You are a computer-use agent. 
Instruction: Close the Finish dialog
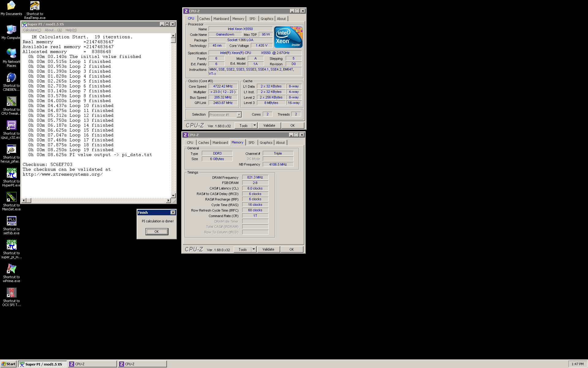tap(173, 213)
